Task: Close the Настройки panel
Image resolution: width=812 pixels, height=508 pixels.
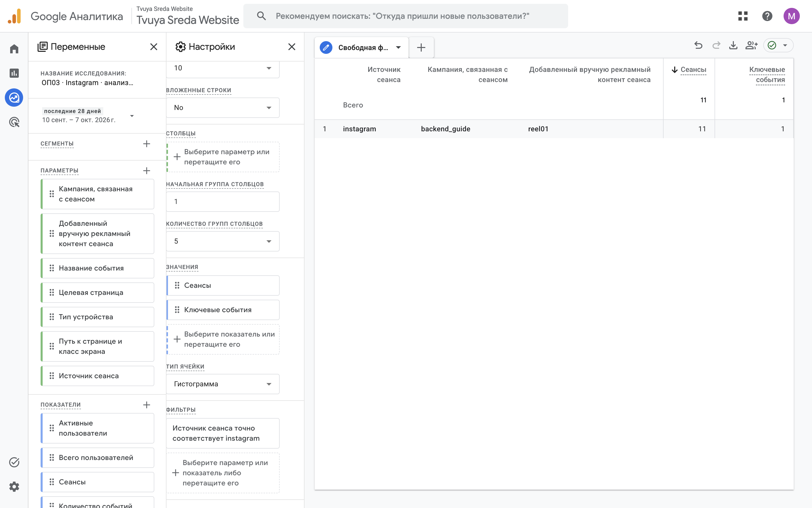Action: point(292,47)
